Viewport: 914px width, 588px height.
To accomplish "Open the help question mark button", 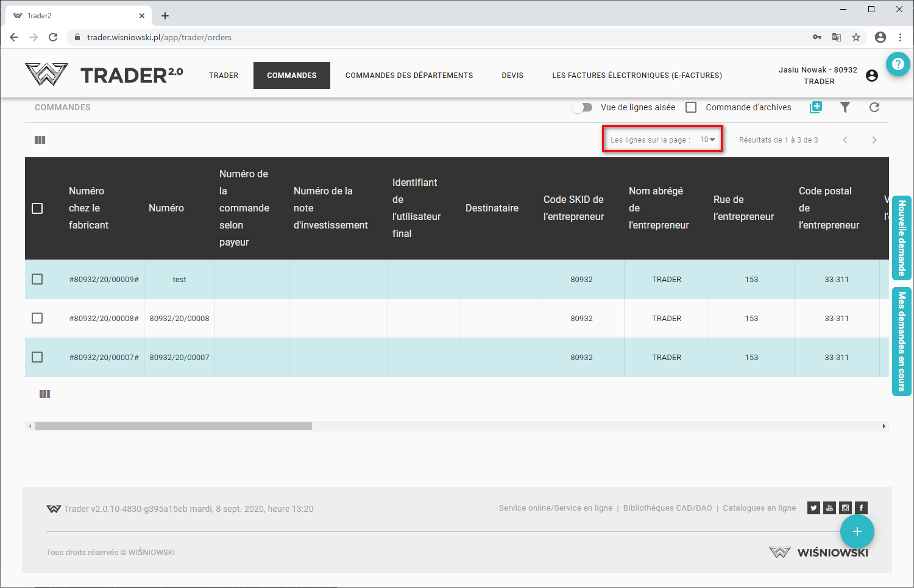I will (x=898, y=64).
